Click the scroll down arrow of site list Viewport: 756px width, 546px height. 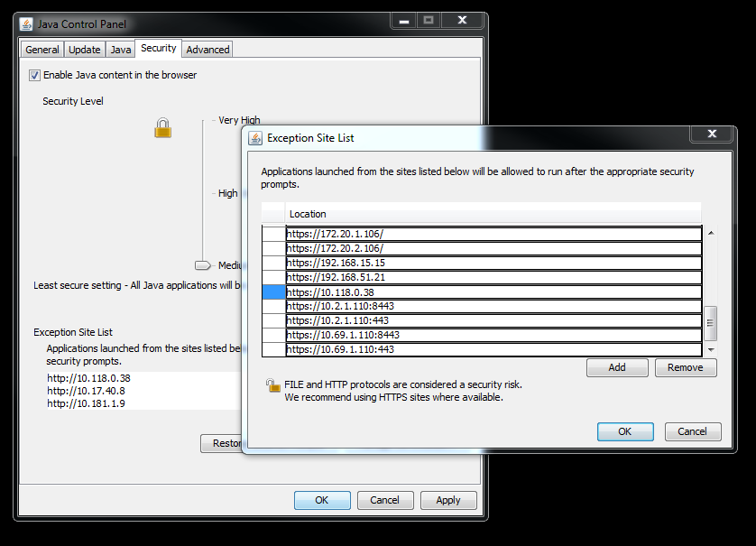[x=711, y=349]
